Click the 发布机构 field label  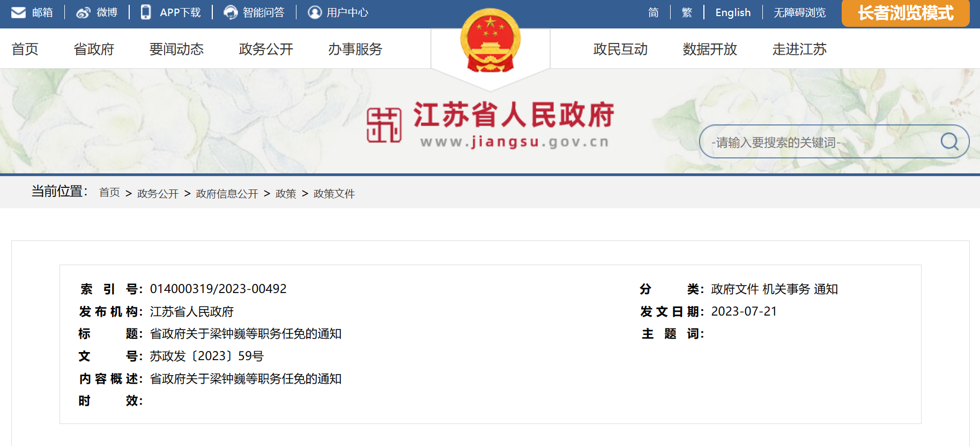click(x=111, y=311)
